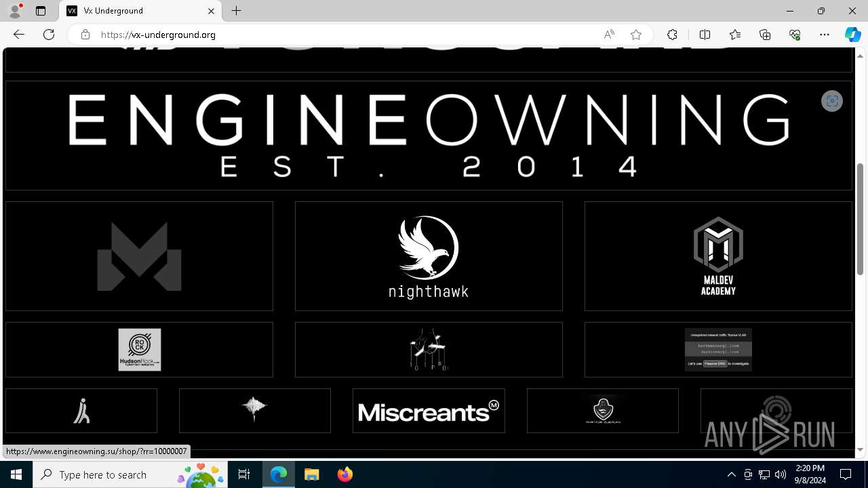View site information lock icon
Image resolution: width=868 pixels, height=488 pixels.
[85, 35]
